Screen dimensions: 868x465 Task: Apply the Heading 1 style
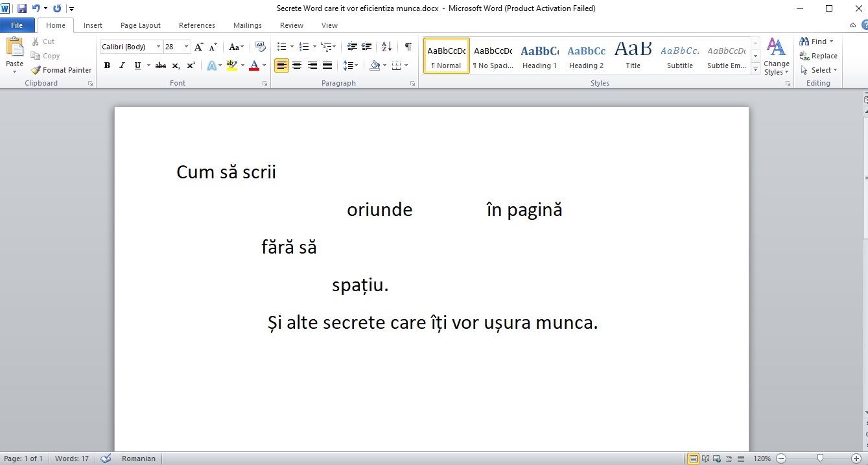pyautogui.click(x=539, y=56)
